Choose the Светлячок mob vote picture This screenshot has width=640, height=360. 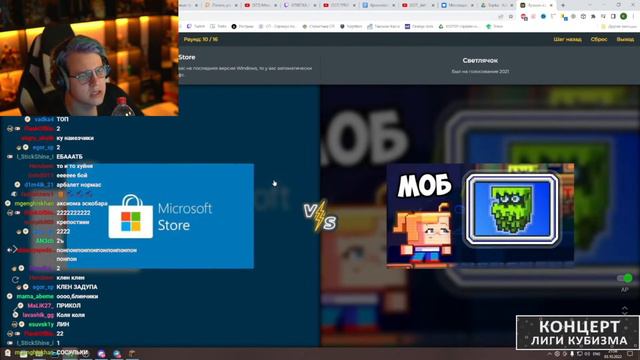click(x=480, y=216)
